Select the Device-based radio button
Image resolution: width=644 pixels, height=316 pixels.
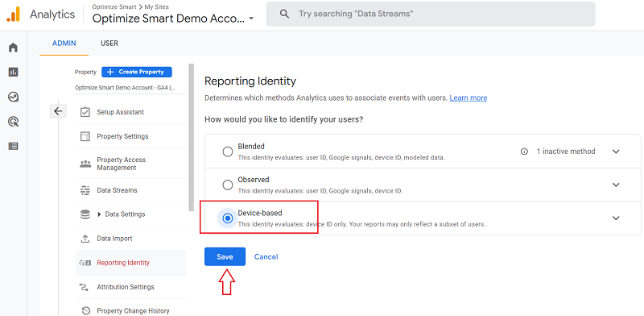pos(228,218)
